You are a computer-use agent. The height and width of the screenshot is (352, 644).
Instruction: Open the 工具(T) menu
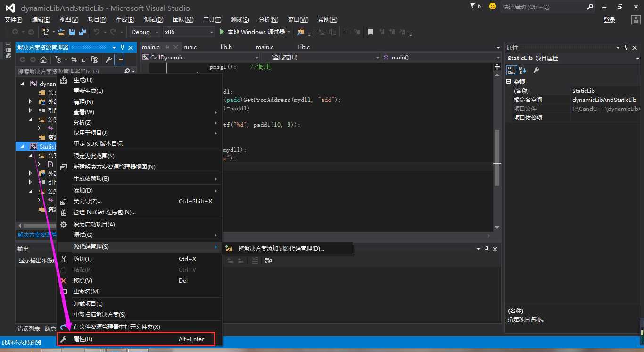[212, 19]
